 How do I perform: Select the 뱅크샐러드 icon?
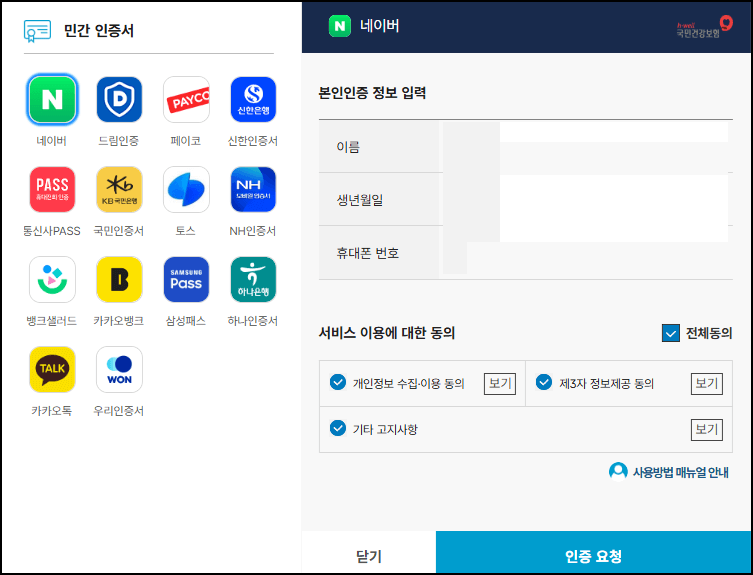tap(52, 279)
